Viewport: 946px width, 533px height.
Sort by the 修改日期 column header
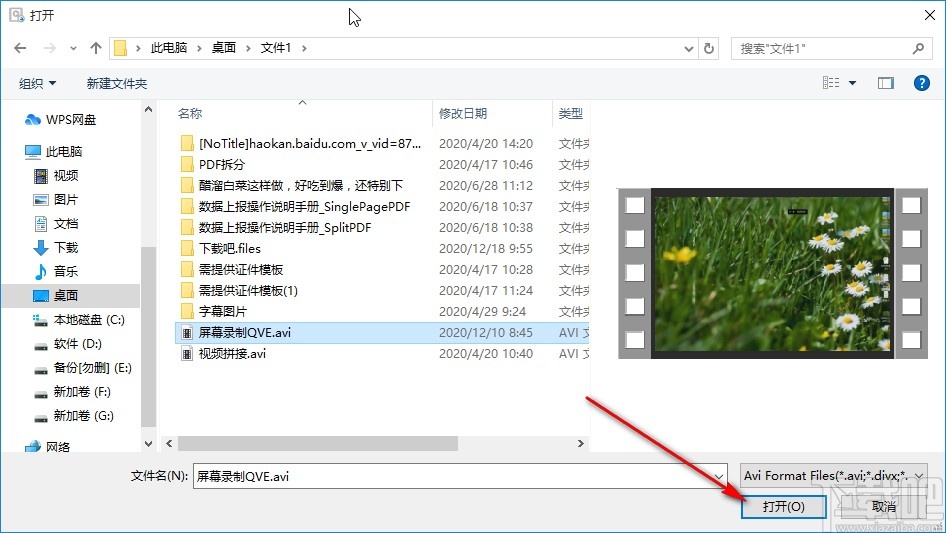[463, 113]
